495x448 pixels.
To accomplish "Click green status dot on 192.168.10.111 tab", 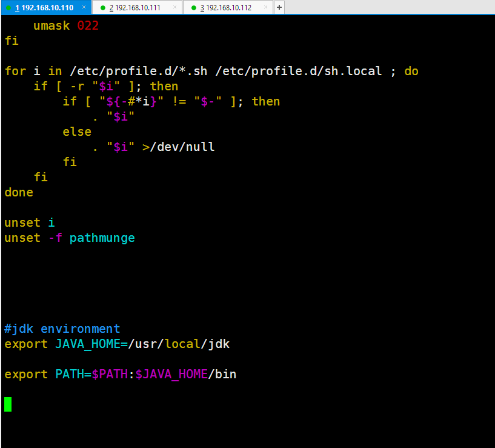I will tap(102, 8).
